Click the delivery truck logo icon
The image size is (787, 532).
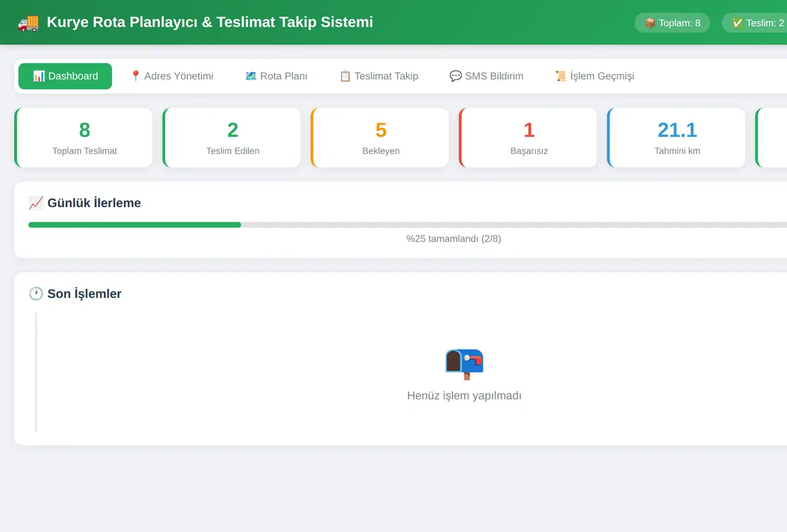(28, 22)
